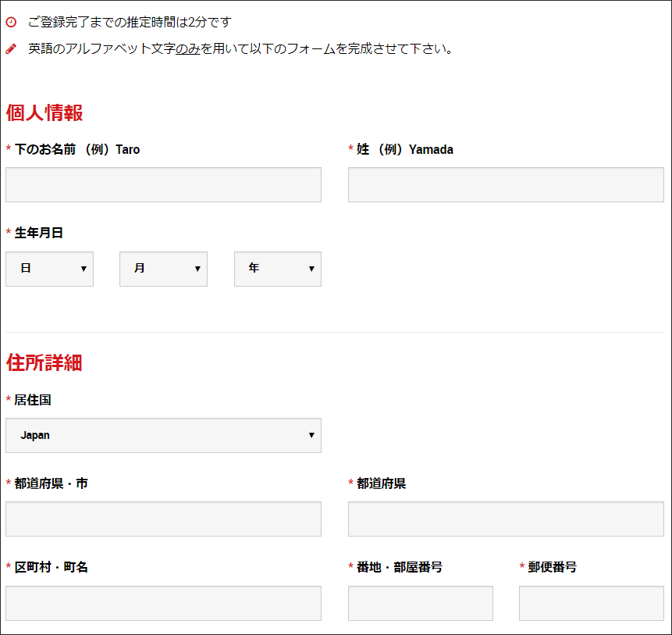672x635 pixels.
Task: Click the 生年月日 label text
Action: [38, 233]
